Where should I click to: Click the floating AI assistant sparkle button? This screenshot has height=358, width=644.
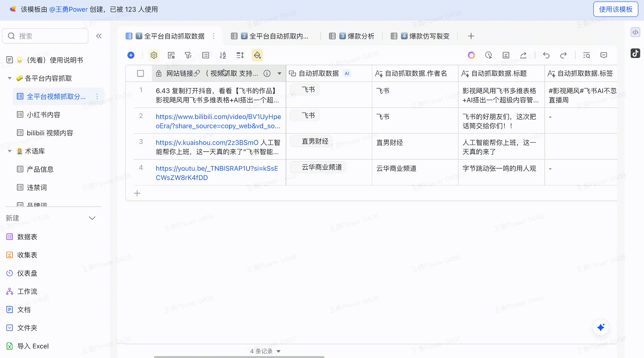601,327
